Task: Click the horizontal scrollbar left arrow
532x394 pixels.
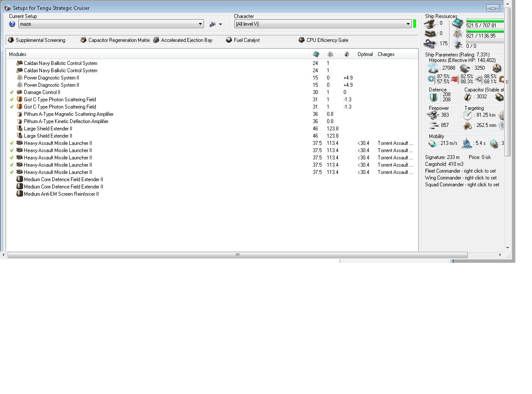Action: pos(4,255)
